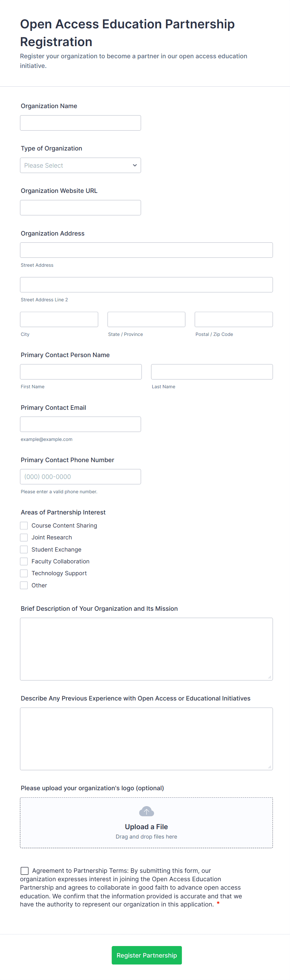
Task: Click the organization mission description textarea
Action: 146,649
